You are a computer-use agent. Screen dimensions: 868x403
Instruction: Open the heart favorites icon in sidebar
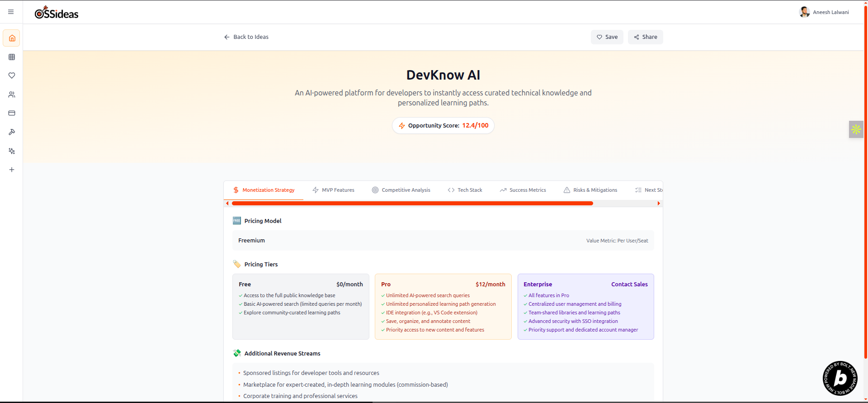coord(12,76)
